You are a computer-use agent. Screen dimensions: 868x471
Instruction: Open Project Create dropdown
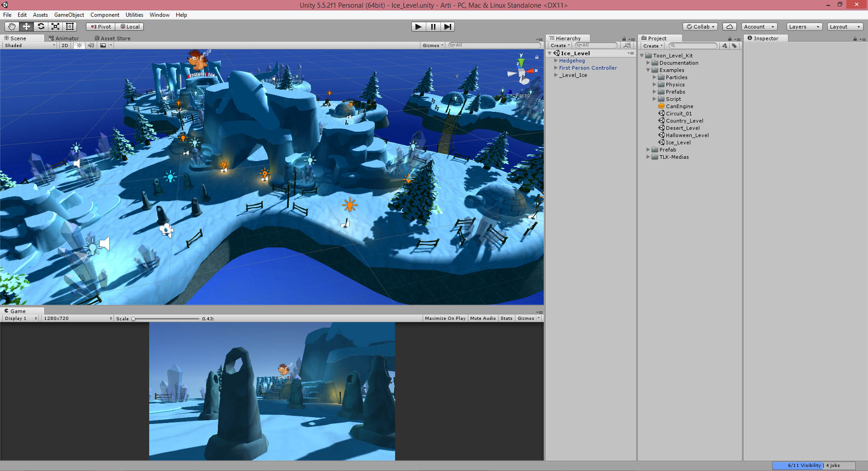click(x=653, y=46)
